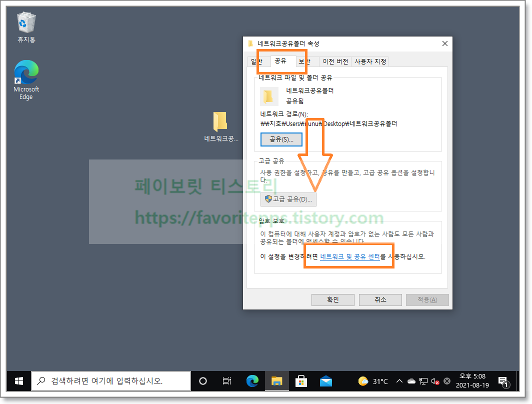Image resolution: width=532 pixels, height=404 pixels.
Task: Show hidden system tray icons
Action: (399, 381)
